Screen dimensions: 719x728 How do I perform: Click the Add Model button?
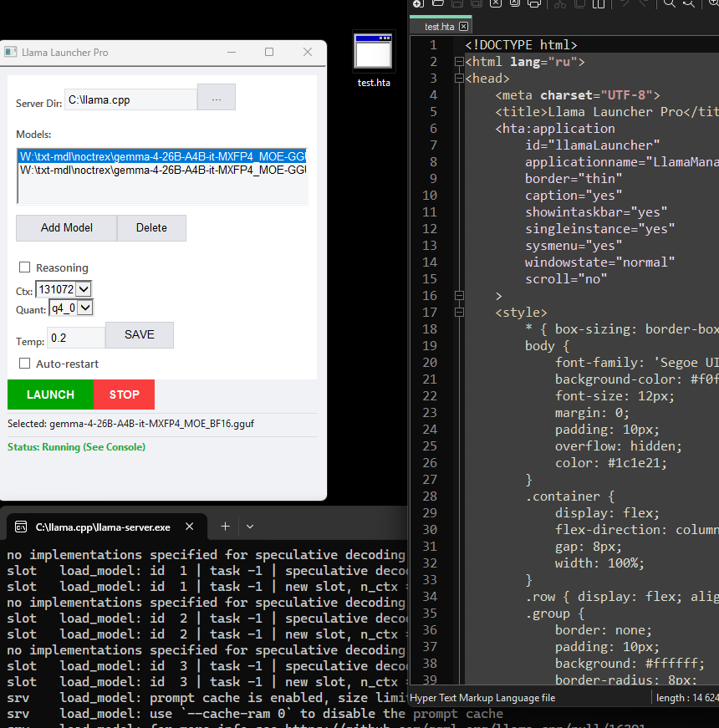66,228
